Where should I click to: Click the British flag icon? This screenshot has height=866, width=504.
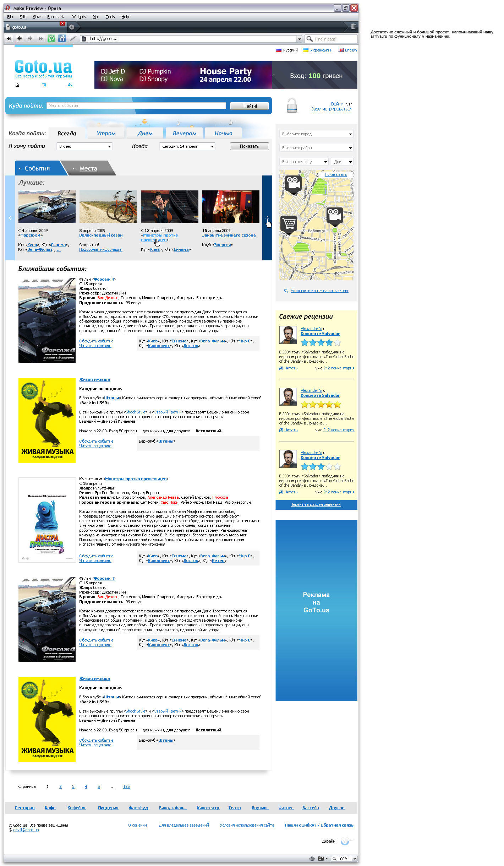pos(341,50)
